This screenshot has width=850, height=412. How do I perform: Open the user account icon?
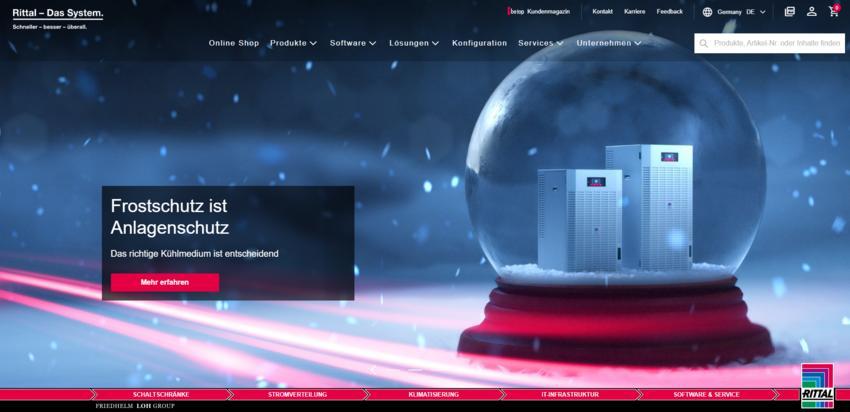coord(812,11)
